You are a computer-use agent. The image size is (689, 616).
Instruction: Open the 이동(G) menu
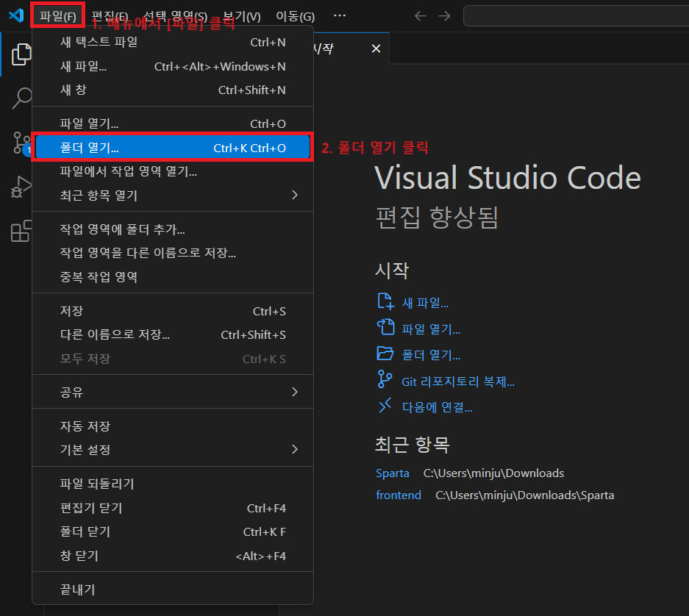tap(296, 16)
